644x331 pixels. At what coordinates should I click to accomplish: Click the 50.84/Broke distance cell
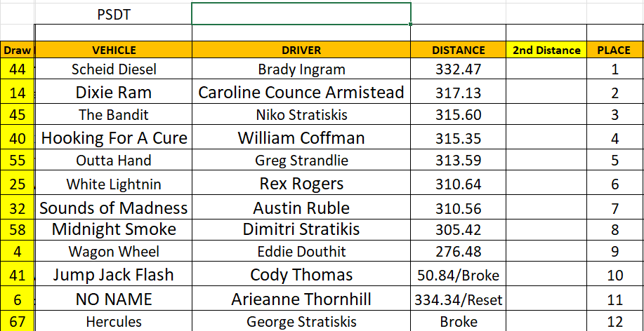(458, 275)
